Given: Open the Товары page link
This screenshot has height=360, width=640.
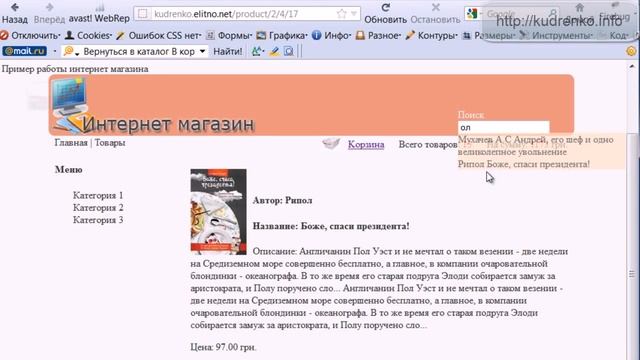Looking at the screenshot, I should [110, 142].
